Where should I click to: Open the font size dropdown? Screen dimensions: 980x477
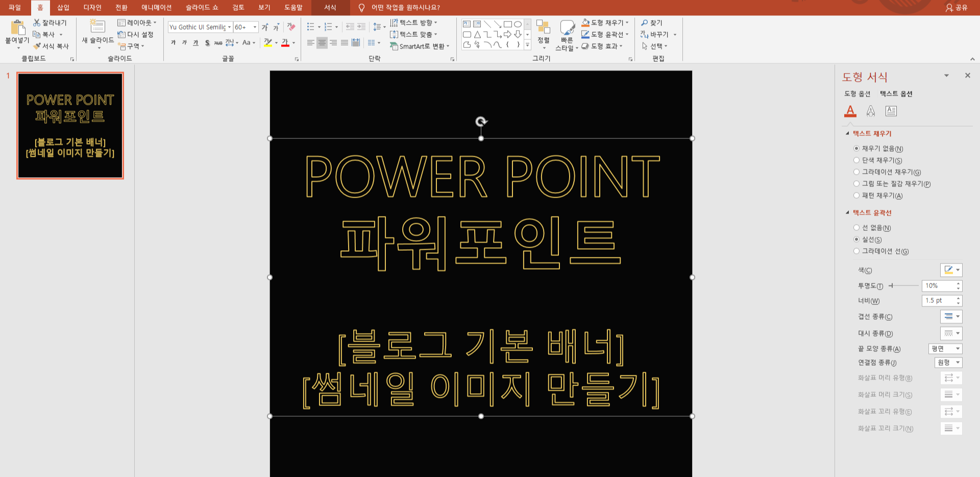255,27
